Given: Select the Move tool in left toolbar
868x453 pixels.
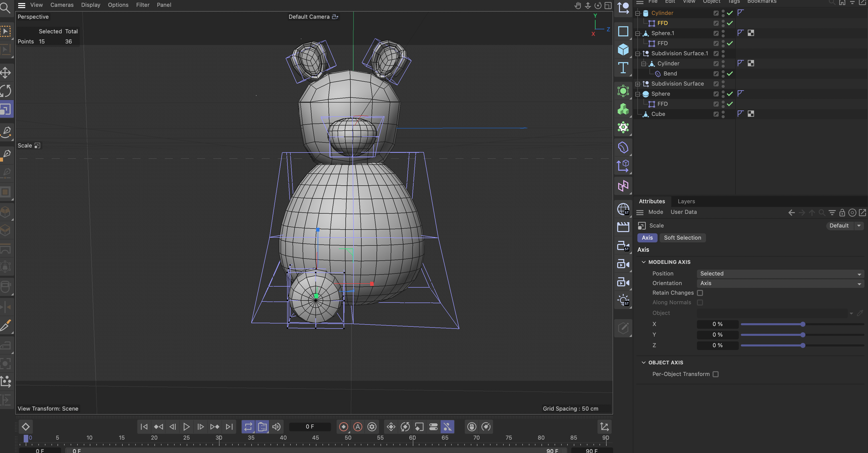Looking at the screenshot, I should (6, 72).
